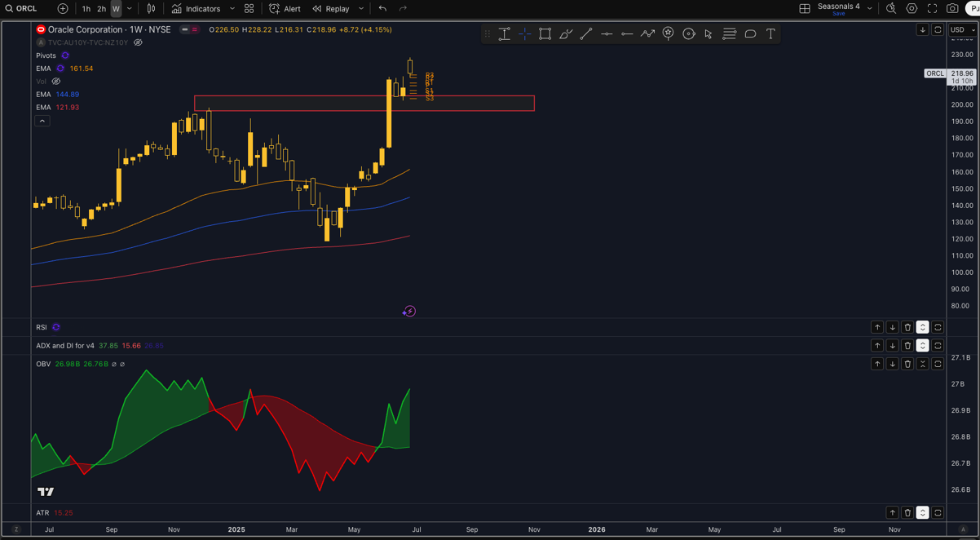This screenshot has height=540, width=980.
Task: Click the EMA 144.89 indicator legend
Action: coord(57,95)
